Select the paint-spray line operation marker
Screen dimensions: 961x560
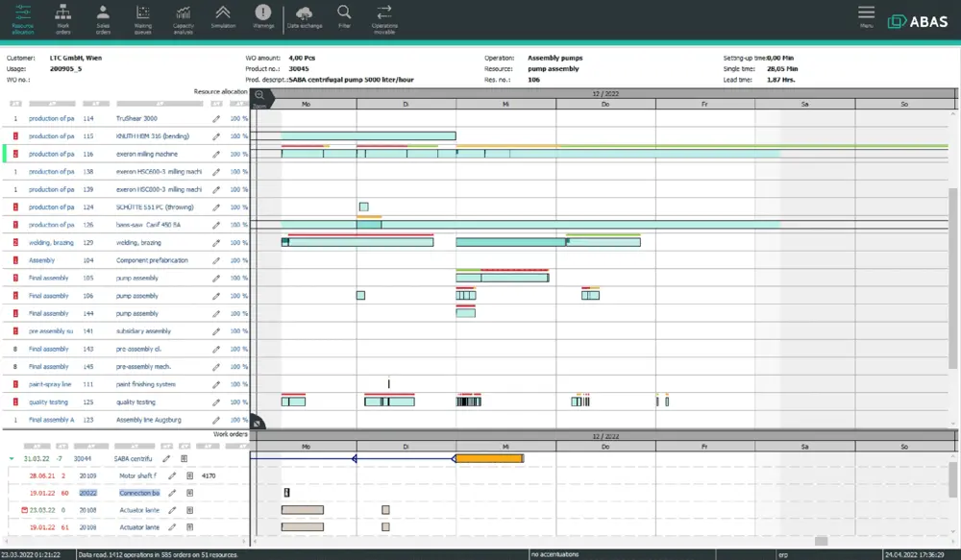388,383
